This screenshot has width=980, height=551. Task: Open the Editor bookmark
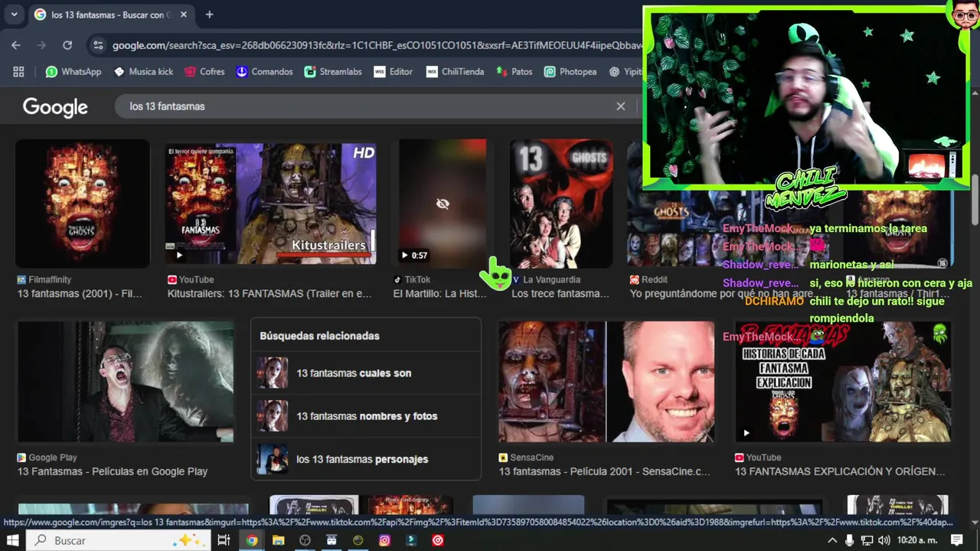click(x=394, y=71)
